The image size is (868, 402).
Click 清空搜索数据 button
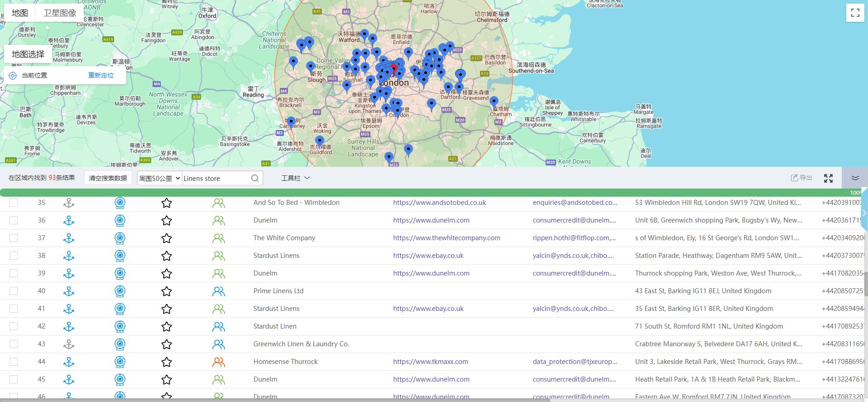(108, 178)
